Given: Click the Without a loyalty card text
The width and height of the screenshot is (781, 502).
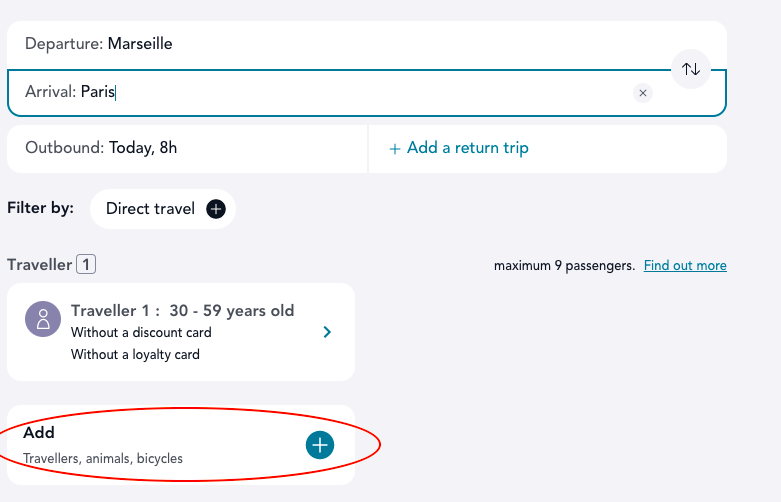Looking at the screenshot, I should click(135, 354).
